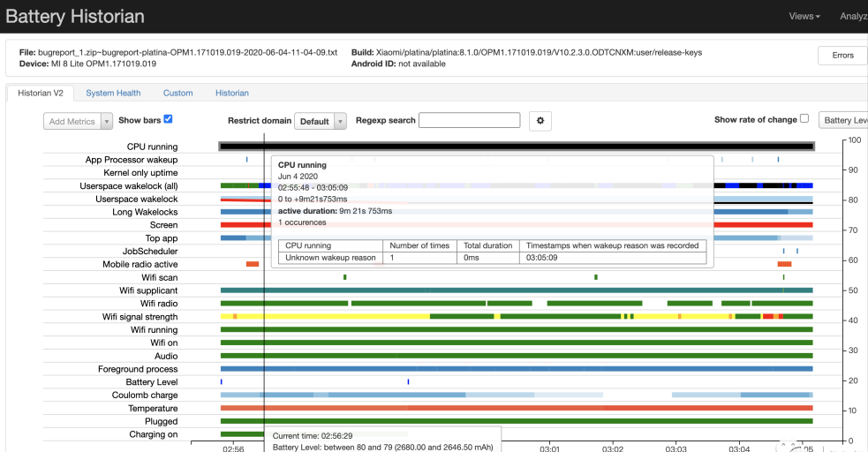Screen dimensions: 868x452
Task: Select the Historian V2 tab
Action: click(40, 93)
